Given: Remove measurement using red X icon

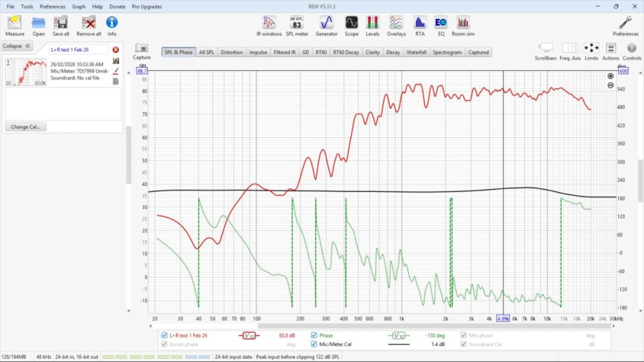Looking at the screenshot, I should (115, 50).
